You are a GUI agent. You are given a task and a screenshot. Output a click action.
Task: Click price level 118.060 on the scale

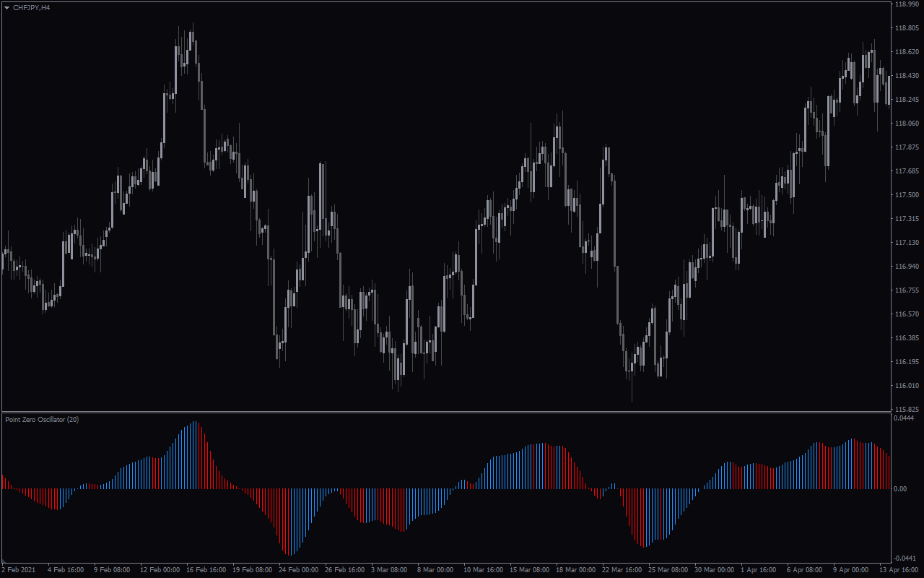(x=906, y=124)
